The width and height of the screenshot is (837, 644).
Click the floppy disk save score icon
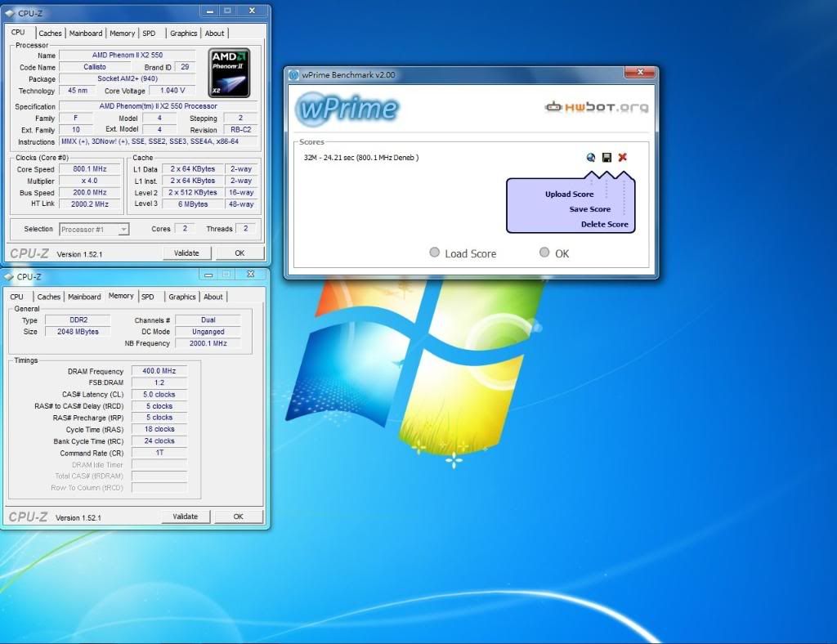[606, 158]
